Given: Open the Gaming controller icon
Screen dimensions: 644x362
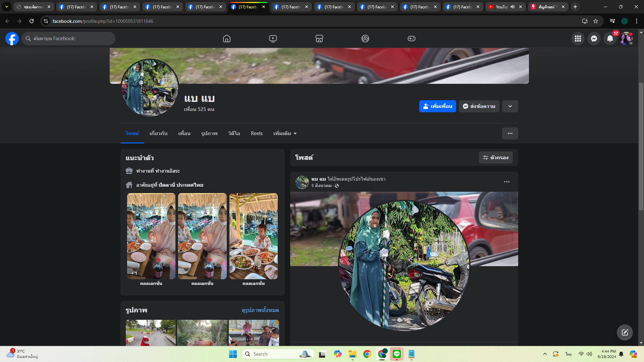Looking at the screenshot, I should point(412,39).
